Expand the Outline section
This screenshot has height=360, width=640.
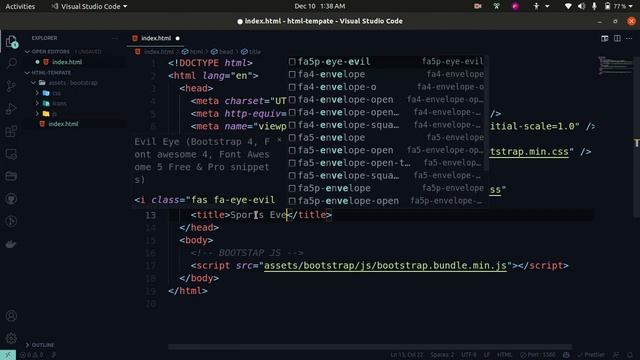tap(27, 345)
